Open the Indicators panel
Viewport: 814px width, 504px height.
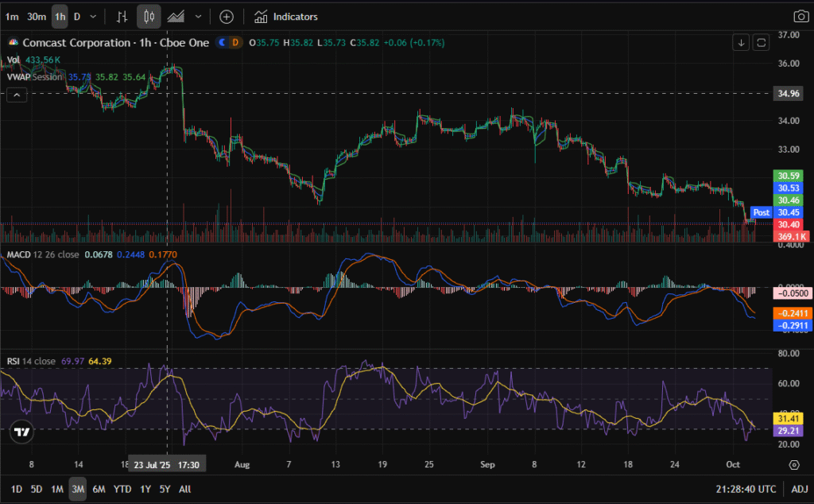tap(286, 17)
